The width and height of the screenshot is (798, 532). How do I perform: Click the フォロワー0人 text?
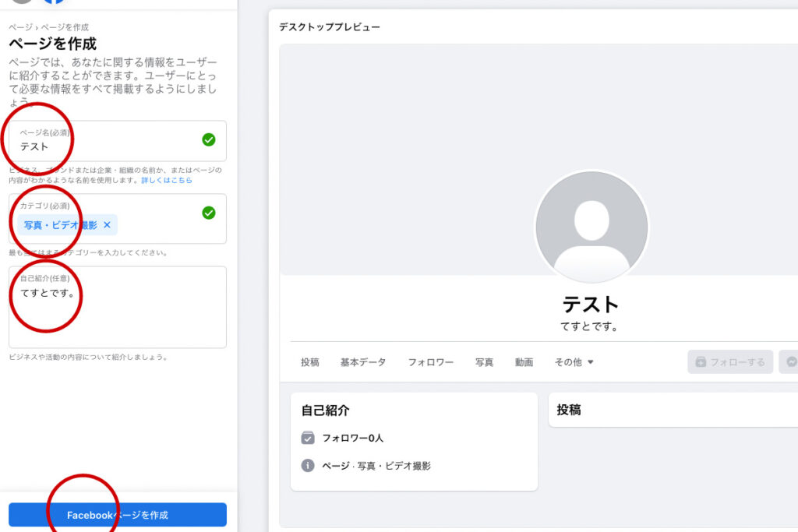(353, 438)
